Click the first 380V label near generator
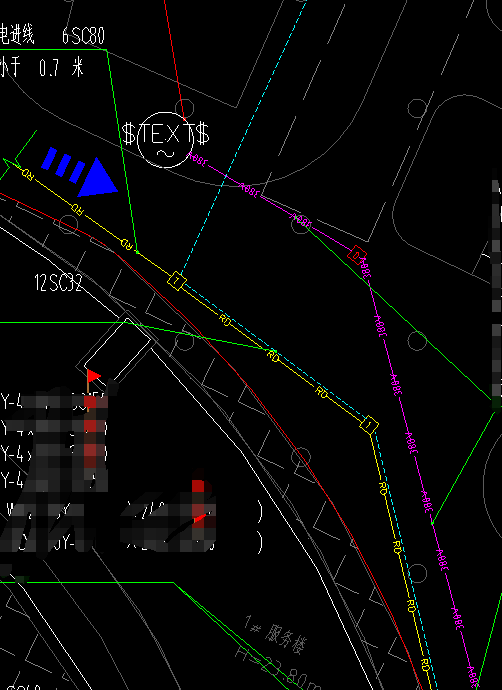 pos(198,159)
